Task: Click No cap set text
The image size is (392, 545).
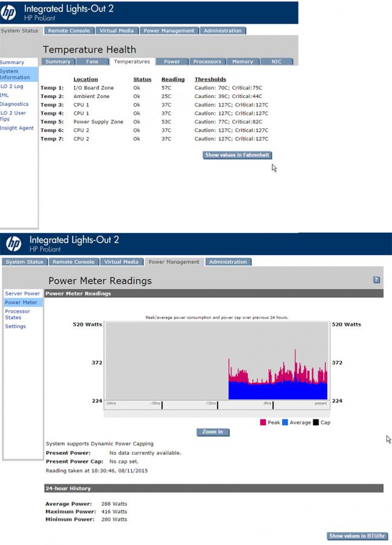Action: pos(124,461)
